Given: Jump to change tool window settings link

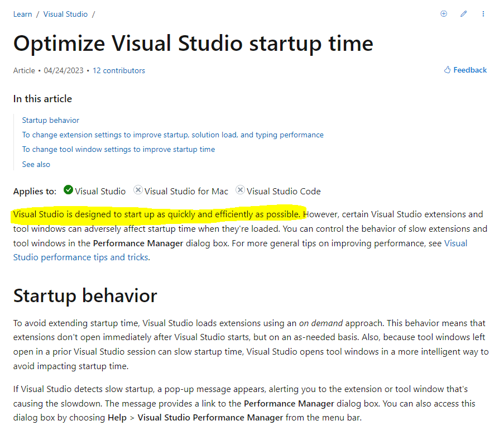Looking at the screenshot, I should (118, 149).
